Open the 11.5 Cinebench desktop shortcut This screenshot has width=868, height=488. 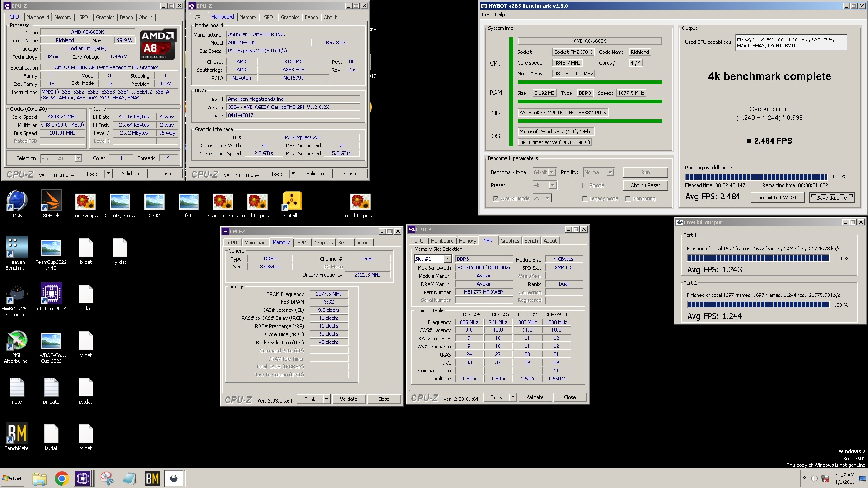coord(17,204)
